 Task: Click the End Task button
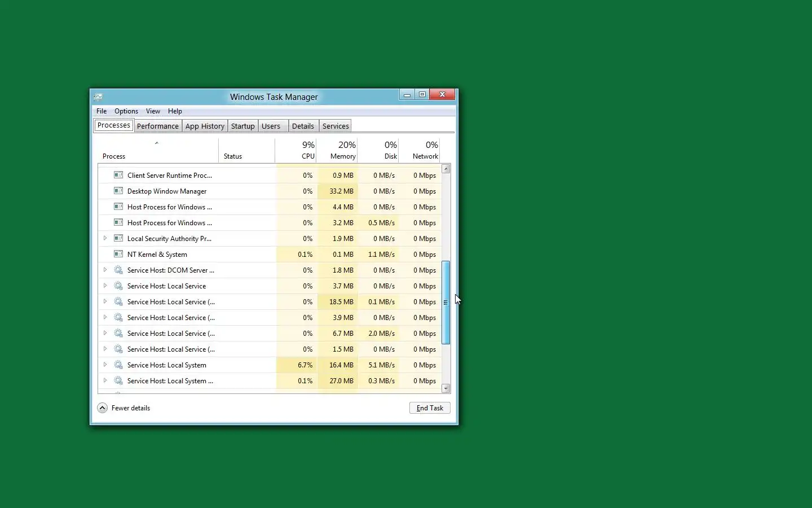[x=430, y=408]
